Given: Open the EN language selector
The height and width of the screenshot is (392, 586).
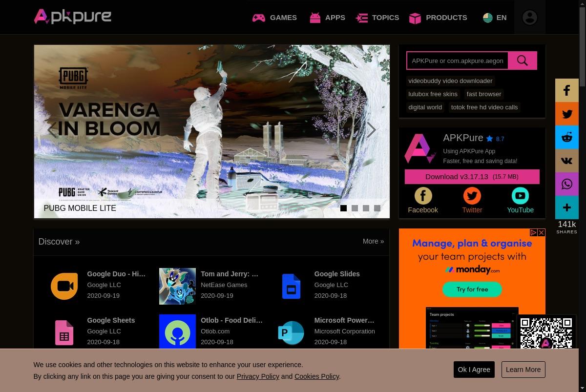Looking at the screenshot, I should click(495, 18).
